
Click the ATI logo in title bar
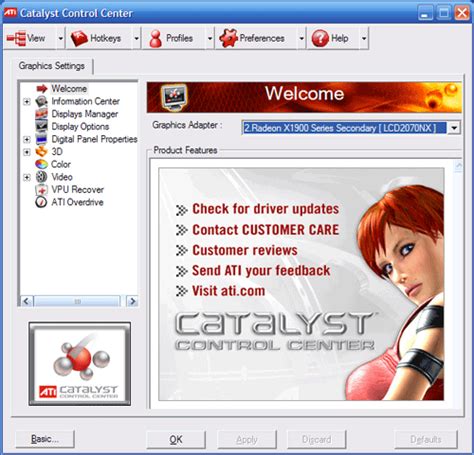(x=10, y=13)
